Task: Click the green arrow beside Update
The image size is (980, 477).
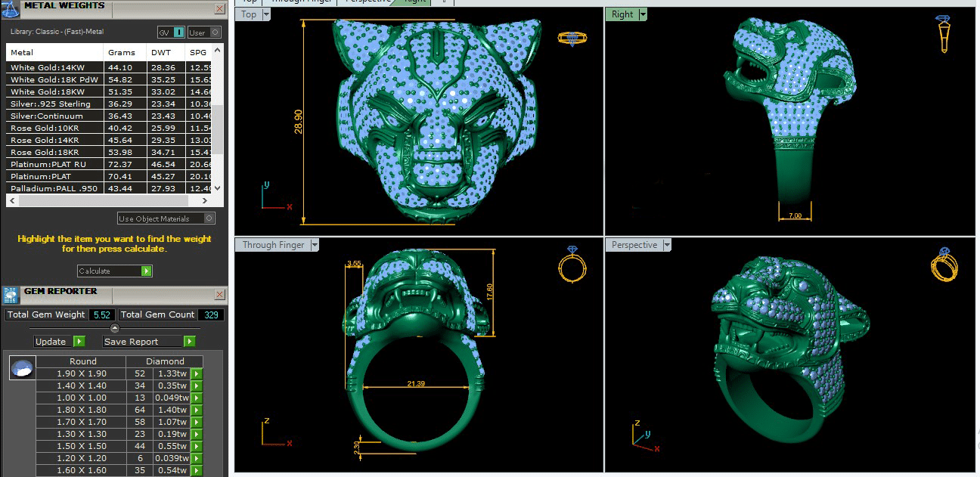Action: click(x=79, y=342)
